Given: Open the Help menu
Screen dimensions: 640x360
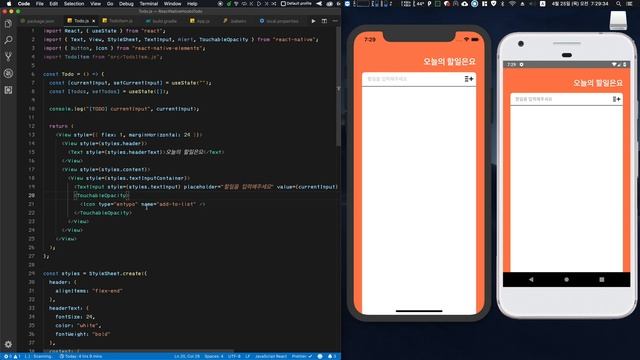Looking at the screenshot, I should tap(192, 4).
